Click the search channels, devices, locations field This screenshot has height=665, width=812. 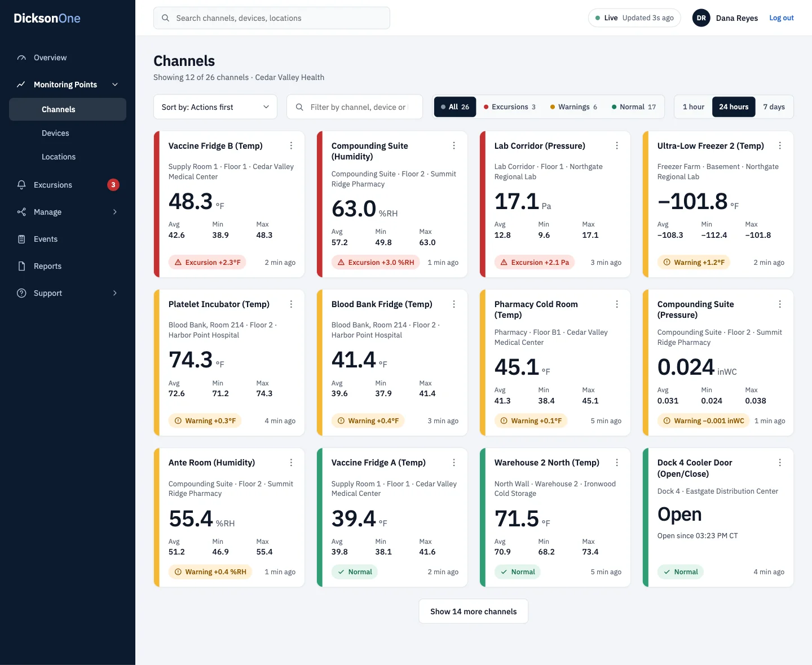coord(272,18)
